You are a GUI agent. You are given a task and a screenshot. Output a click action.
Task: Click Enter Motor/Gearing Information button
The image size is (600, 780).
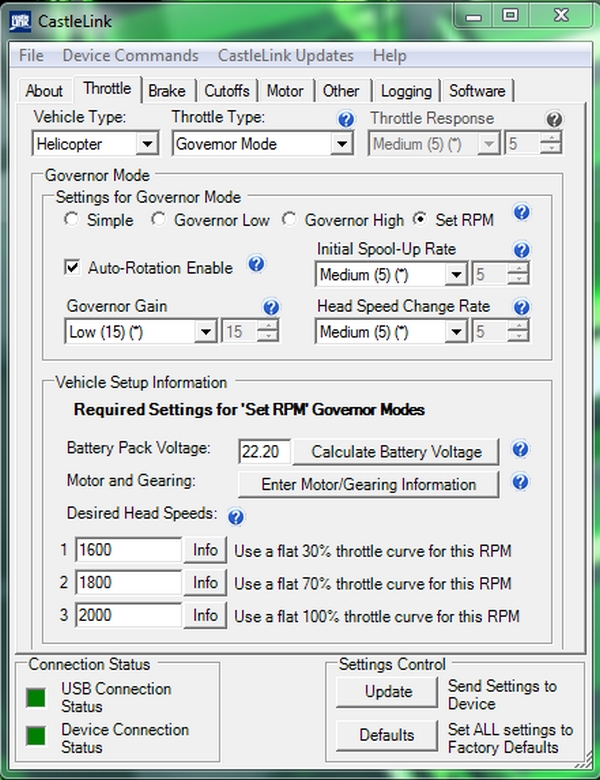369,484
